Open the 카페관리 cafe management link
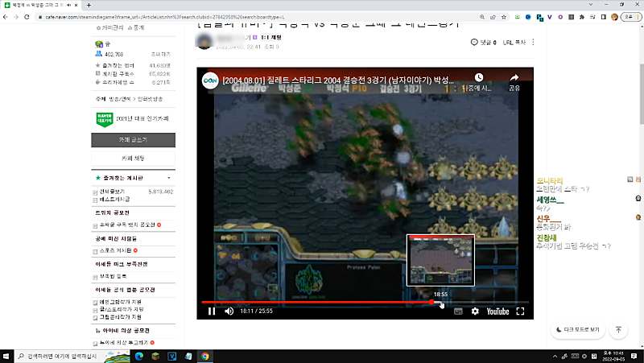Screen dimensions: 644x363 click(109, 27)
